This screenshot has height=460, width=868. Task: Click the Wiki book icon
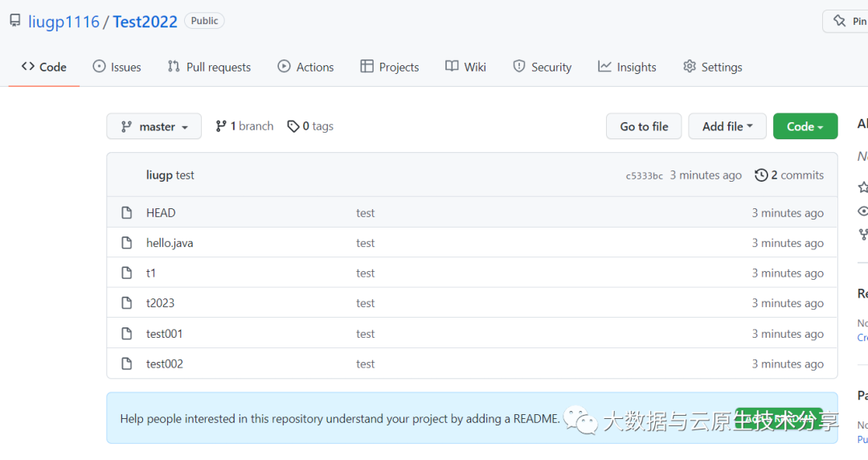coord(452,67)
